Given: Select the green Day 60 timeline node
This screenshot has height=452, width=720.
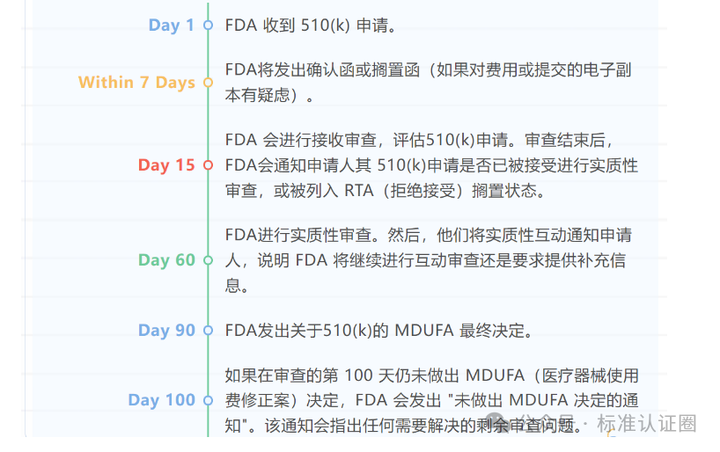Looking at the screenshot, I should coord(208,260).
